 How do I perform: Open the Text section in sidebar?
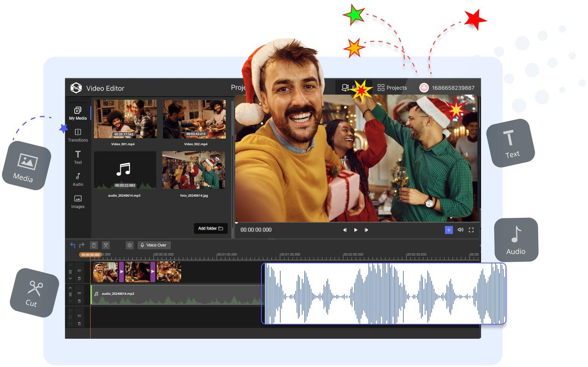[78, 157]
